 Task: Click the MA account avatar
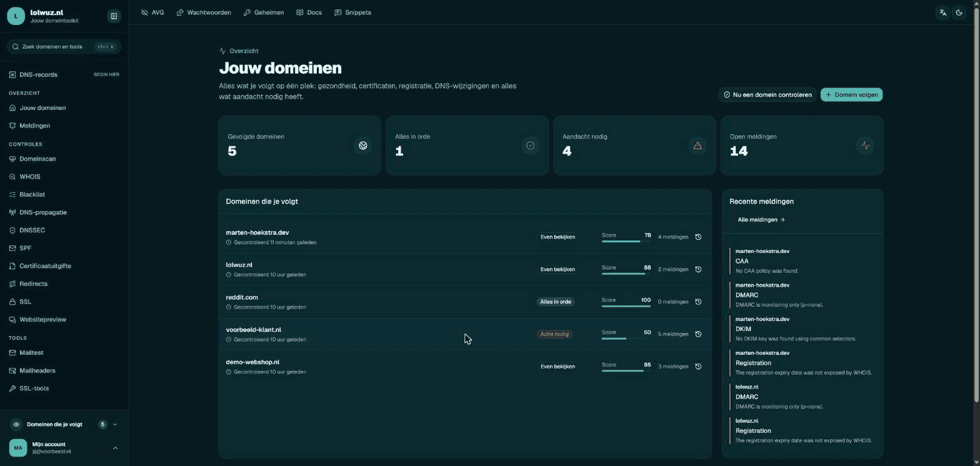[x=18, y=448]
